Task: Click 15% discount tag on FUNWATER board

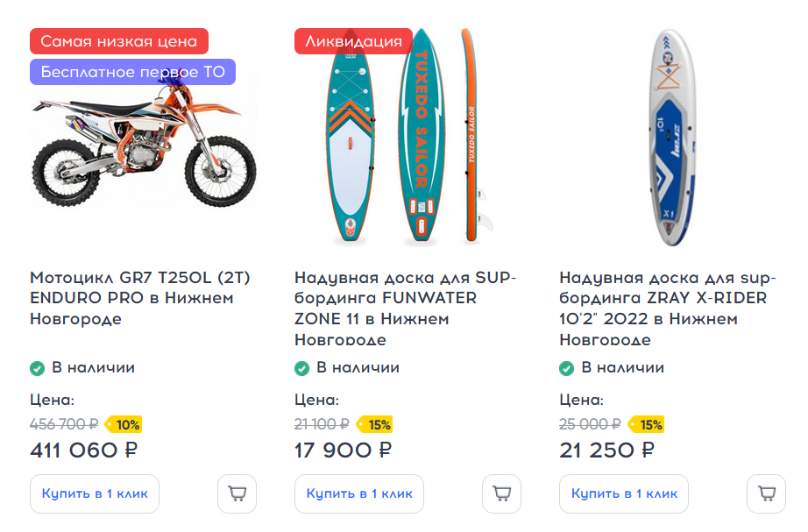Action: pos(376,425)
